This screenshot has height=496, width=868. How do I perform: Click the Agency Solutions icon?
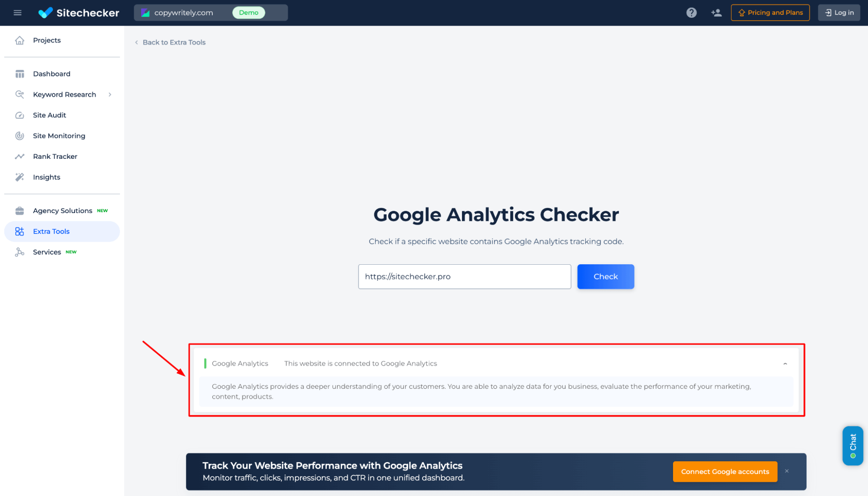20,211
